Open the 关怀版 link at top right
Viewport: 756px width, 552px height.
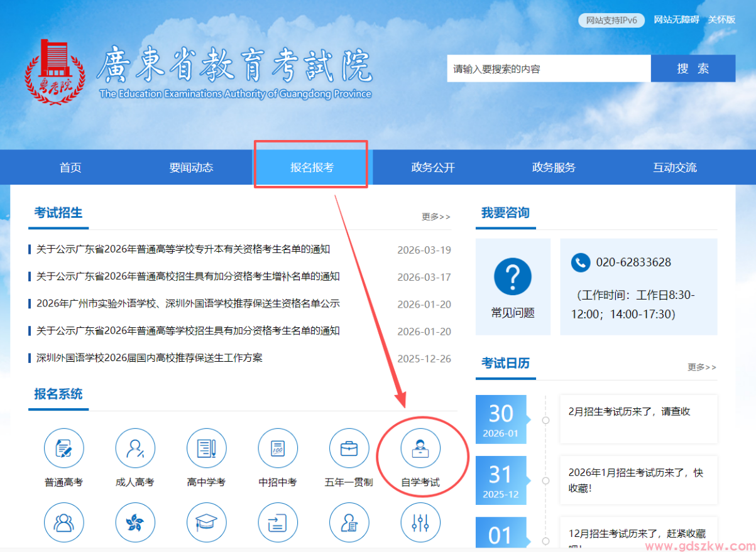point(721,19)
